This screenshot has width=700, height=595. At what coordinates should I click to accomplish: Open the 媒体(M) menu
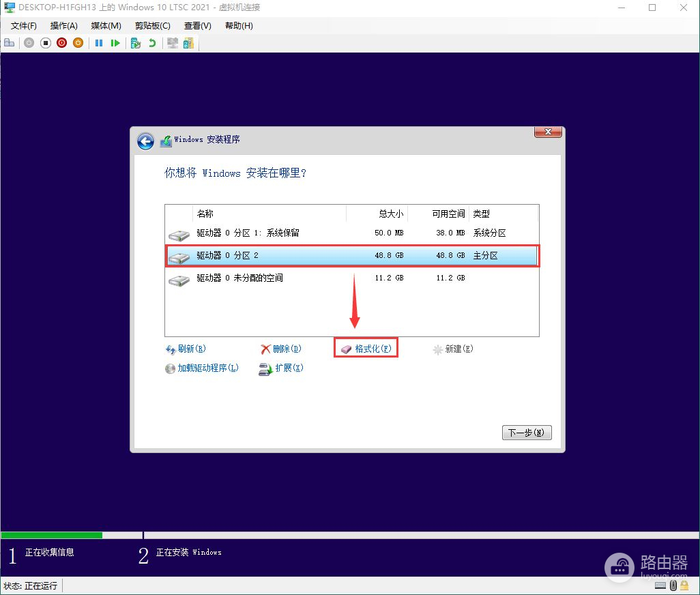click(106, 26)
